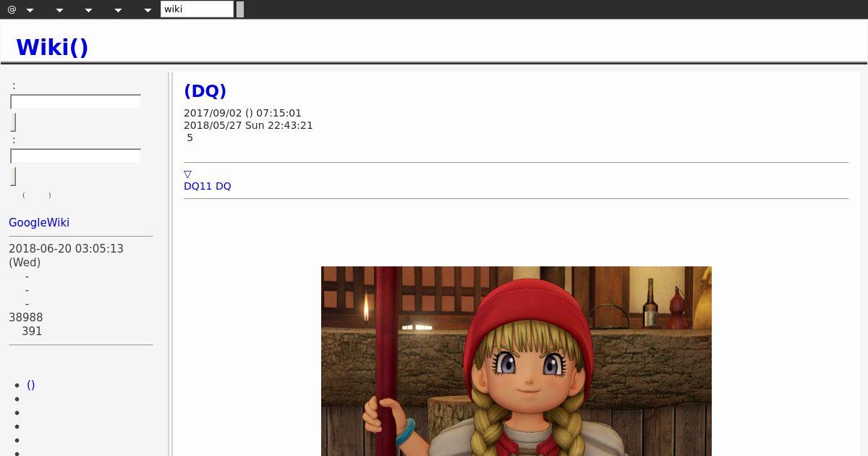Select the '2018-06-20 03:05:13' timestamp in the sidebar
The width and height of the screenshot is (868, 456).
tap(66, 248)
